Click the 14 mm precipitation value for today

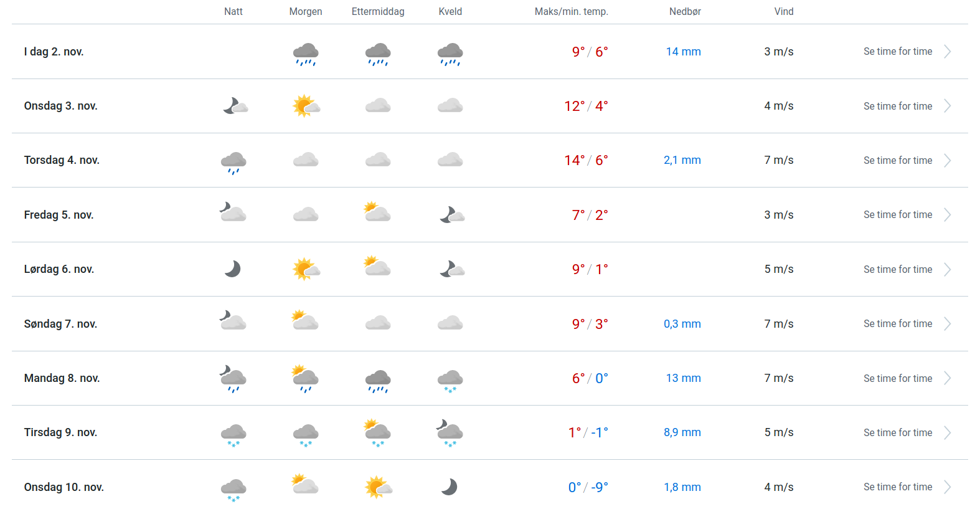(683, 52)
